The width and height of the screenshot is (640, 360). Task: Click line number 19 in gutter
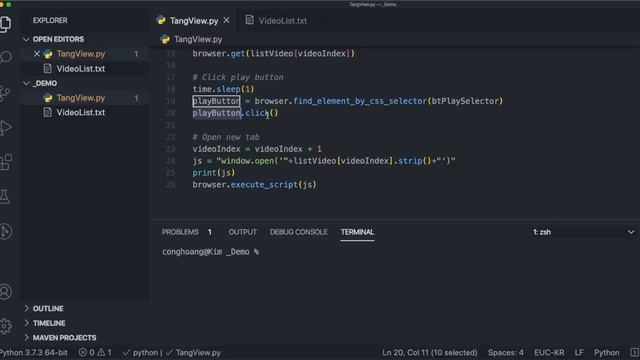coord(170,101)
